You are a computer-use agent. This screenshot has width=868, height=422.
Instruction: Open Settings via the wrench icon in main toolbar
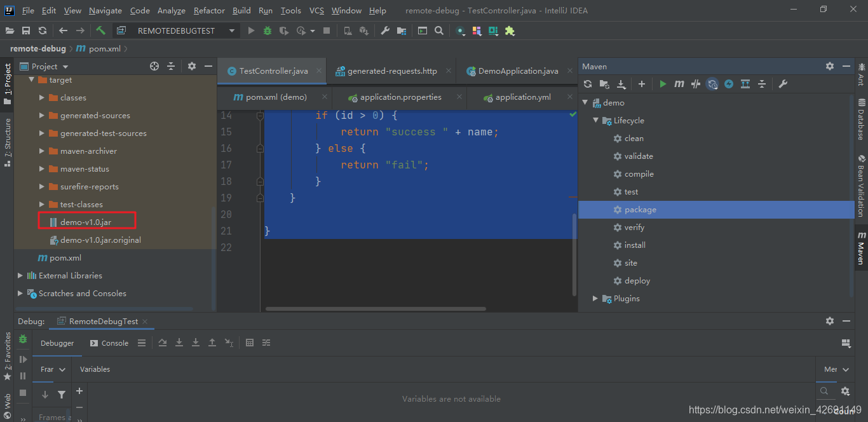(x=385, y=31)
